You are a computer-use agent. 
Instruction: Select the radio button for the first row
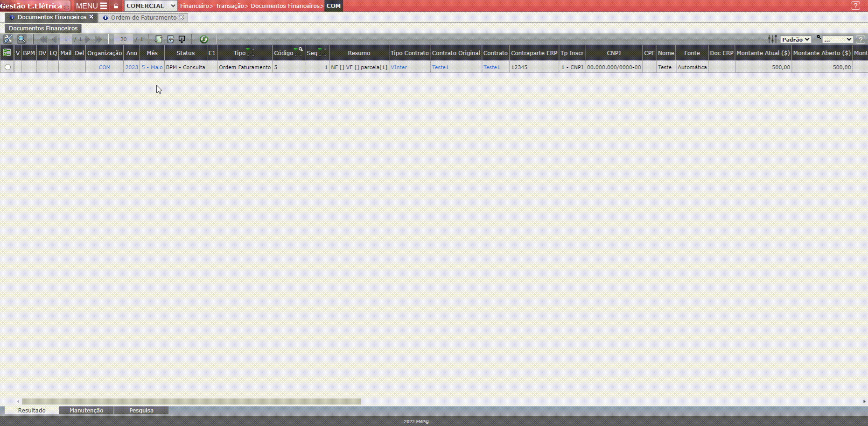pyautogui.click(x=7, y=67)
